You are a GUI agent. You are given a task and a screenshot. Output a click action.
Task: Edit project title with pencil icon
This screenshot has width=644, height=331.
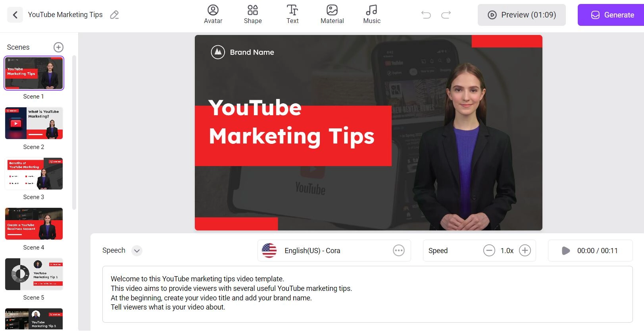coord(114,15)
